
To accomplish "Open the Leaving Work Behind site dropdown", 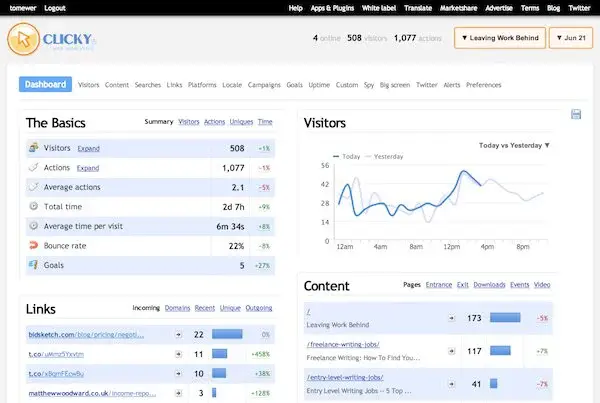I will (x=500, y=38).
